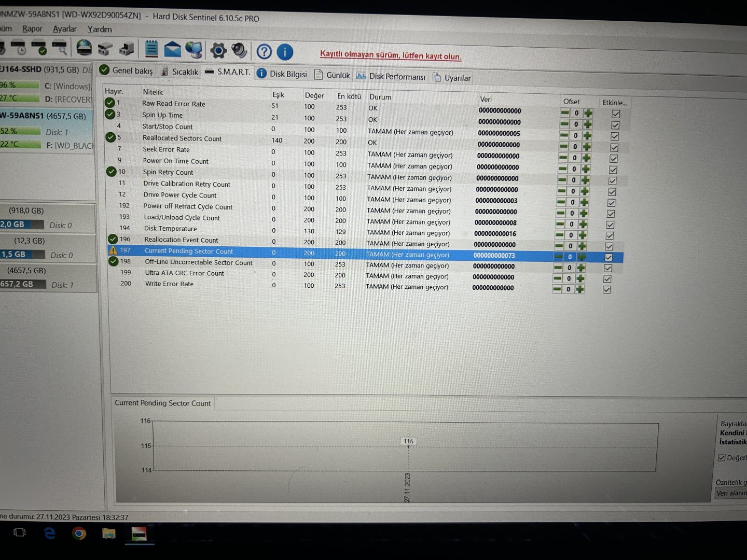Toggle enabled checkbox for Spin Up Time
This screenshot has width=747, height=560.
coord(615,125)
